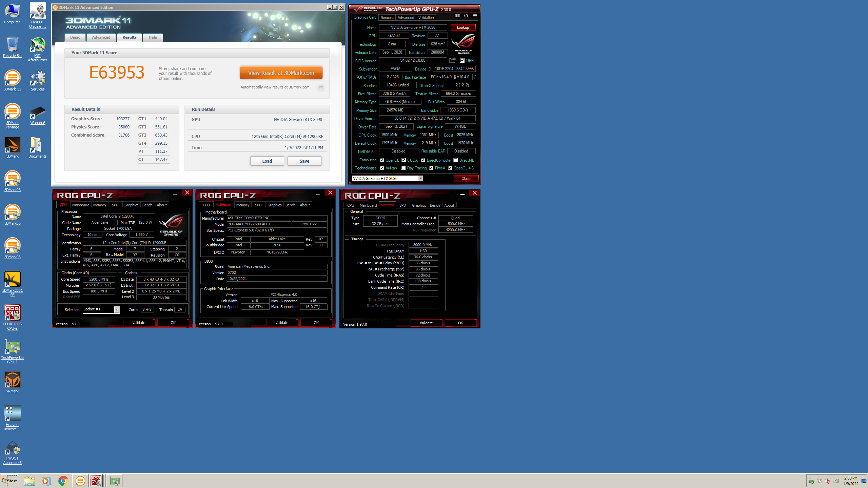The image size is (868, 488).
Task: Toggle Ray Tracing checkbox in GPU-Z
Action: [x=403, y=168]
